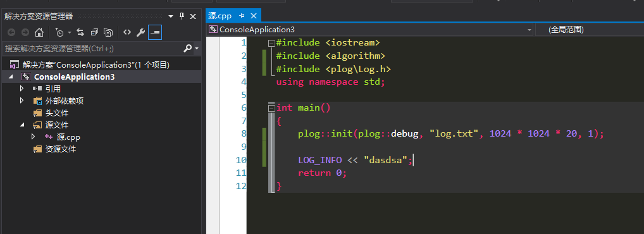644x234 pixels.
Task: Click the magnifier icon in Solution Explorer search
Action: point(187,49)
